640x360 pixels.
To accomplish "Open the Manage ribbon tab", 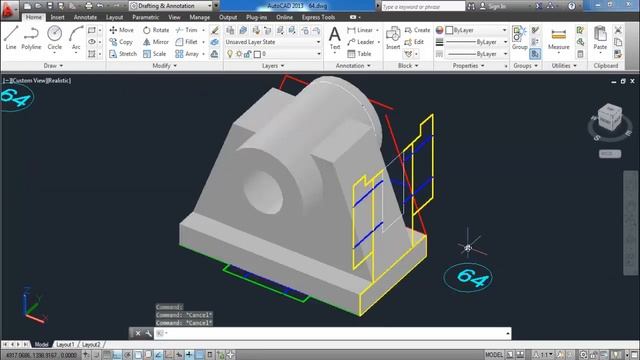I will click(x=200, y=17).
